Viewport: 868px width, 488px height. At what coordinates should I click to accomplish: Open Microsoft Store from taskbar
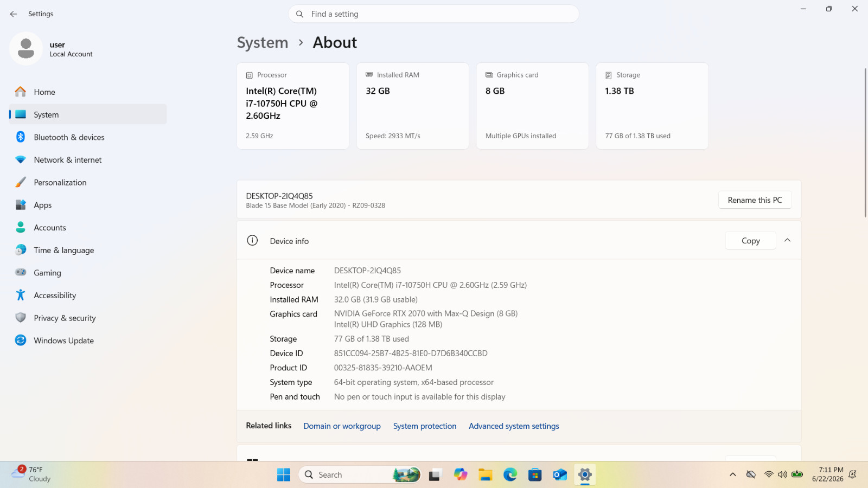535,475
